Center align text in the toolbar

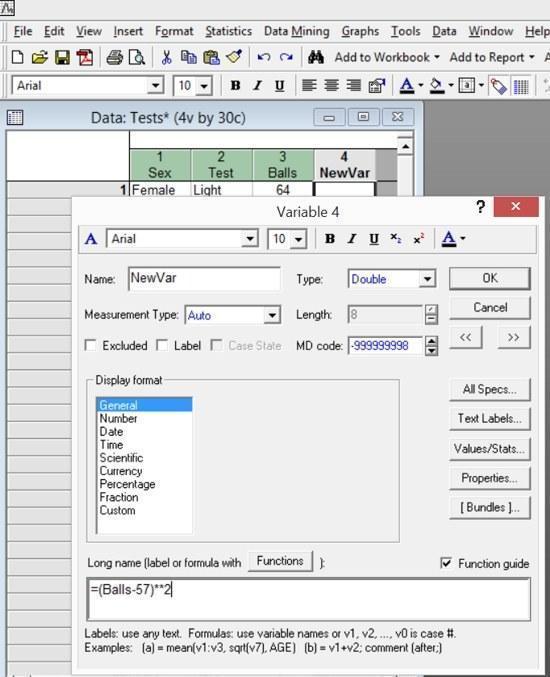[x=332, y=85]
